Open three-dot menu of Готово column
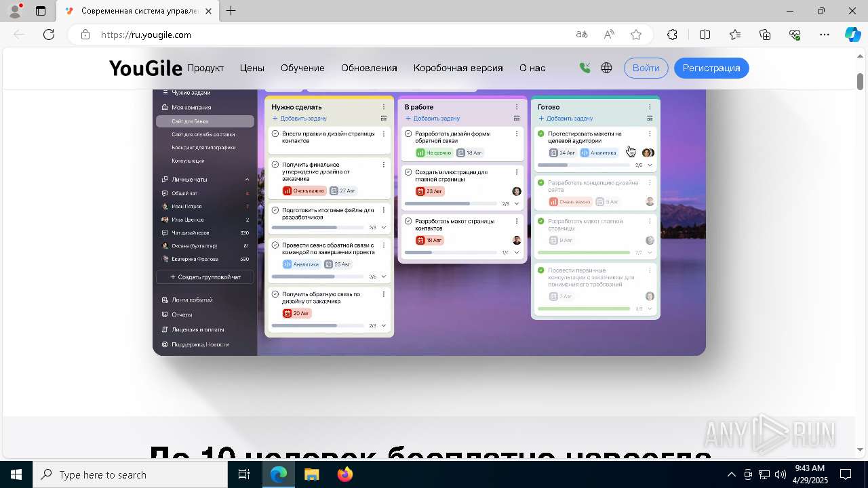This screenshot has height=488, width=868. point(650,107)
